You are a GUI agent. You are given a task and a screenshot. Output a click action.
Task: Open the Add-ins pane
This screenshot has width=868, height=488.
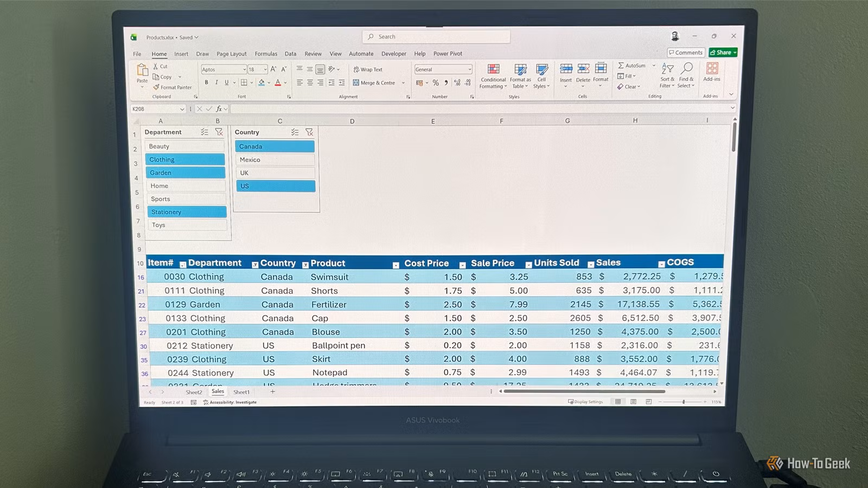pos(712,72)
